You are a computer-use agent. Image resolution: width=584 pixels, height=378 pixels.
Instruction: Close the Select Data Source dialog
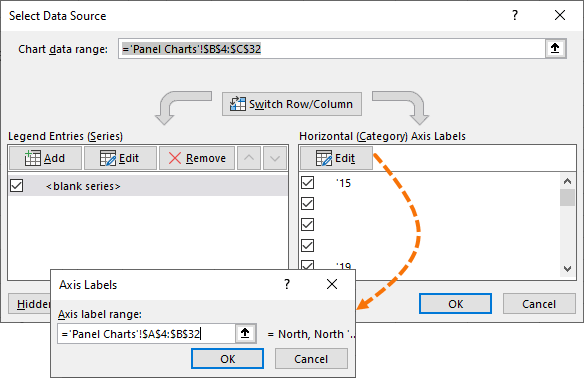pyautogui.click(x=560, y=16)
